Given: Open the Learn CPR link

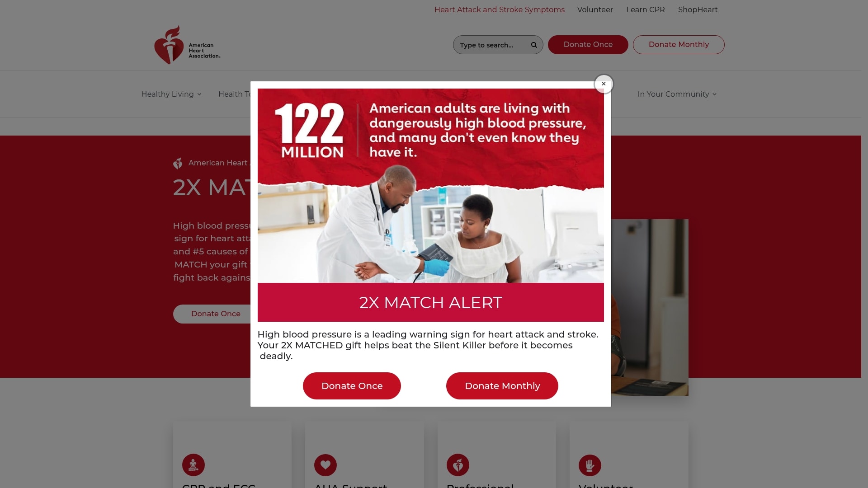Looking at the screenshot, I should (x=646, y=9).
